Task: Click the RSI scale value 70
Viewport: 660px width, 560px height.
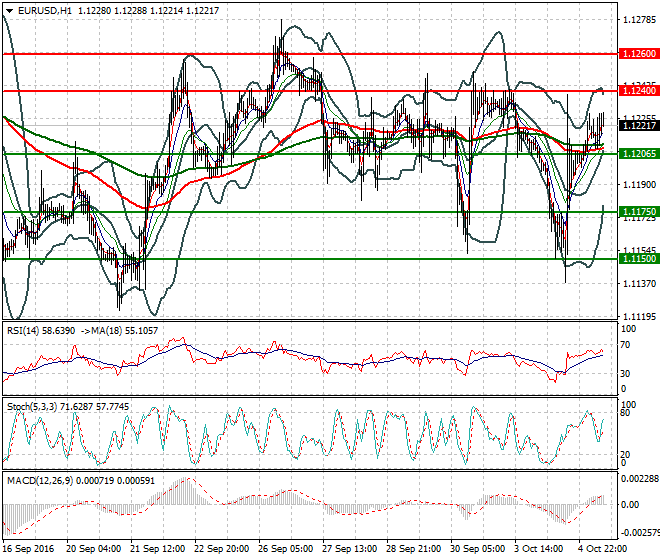Action: coord(625,345)
